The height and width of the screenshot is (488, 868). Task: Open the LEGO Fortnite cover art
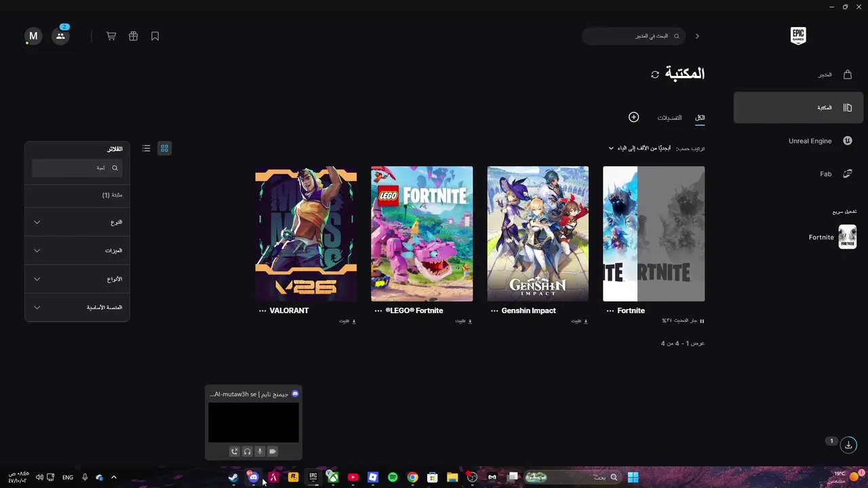pos(422,234)
